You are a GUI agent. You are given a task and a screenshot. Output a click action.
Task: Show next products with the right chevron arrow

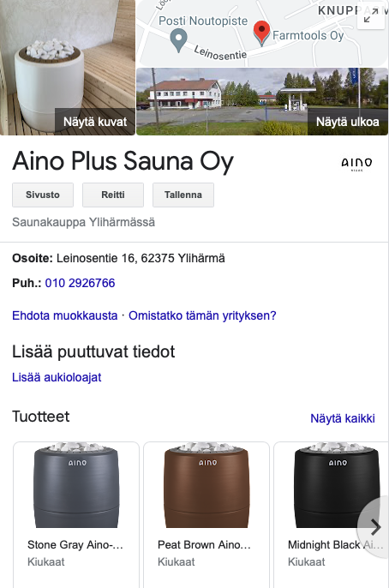coord(375,527)
